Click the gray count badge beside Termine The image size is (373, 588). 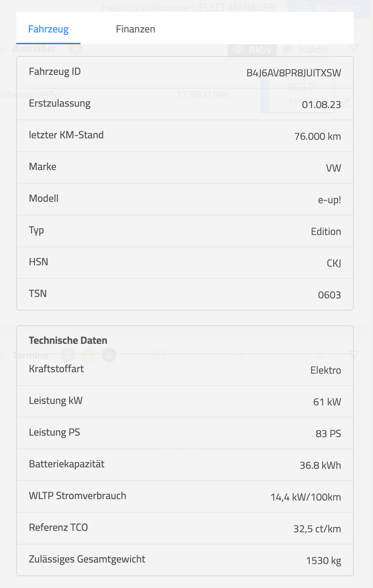click(x=109, y=355)
